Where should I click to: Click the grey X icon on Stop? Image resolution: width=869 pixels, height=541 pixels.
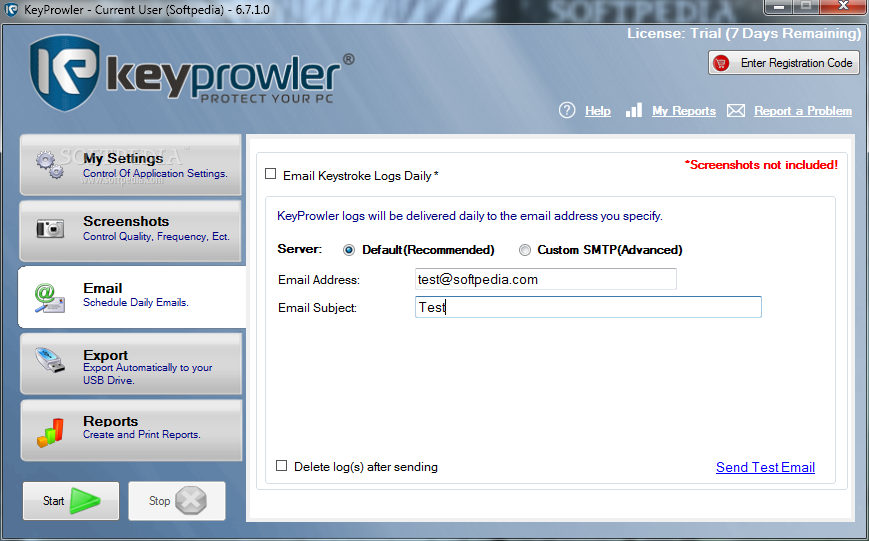point(191,501)
